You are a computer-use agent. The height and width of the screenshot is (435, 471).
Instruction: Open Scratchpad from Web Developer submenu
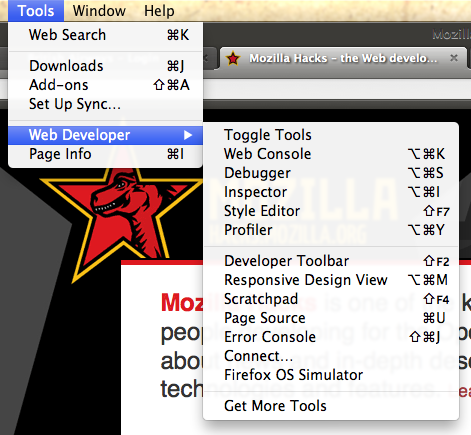(331, 299)
